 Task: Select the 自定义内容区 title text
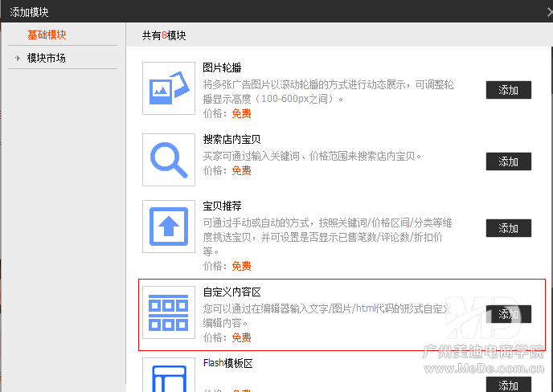pyautogui.click(x=231, y=292)
